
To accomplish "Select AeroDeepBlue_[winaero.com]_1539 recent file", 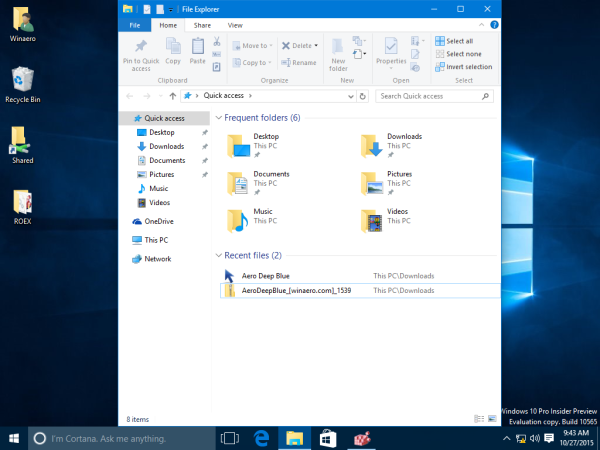I will tap(360, 290).
